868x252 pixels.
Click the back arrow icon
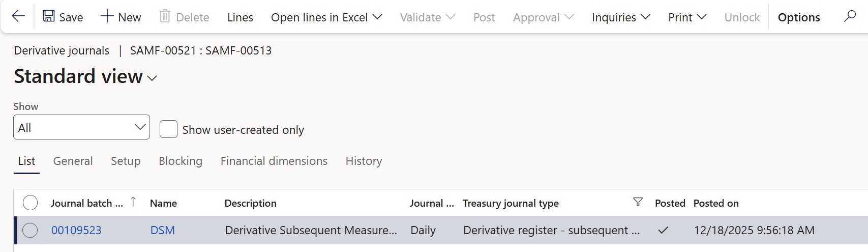(18, 17)
